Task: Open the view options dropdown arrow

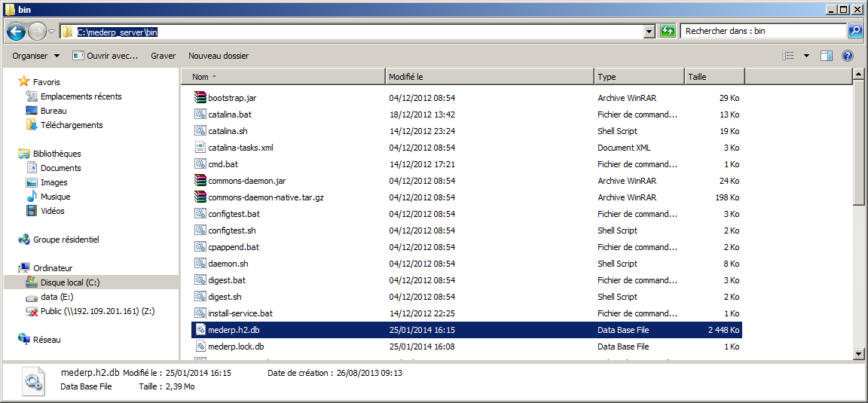Action: point(806,55)
